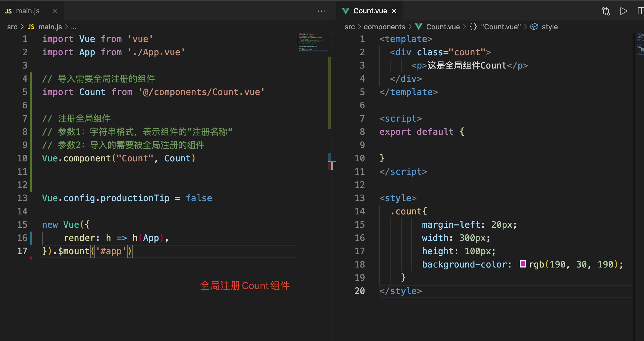Image resolution: width=644 pixels, height=341 pixels.
Task: Click closing </style> tag
Action: click(x=401, y=291)
